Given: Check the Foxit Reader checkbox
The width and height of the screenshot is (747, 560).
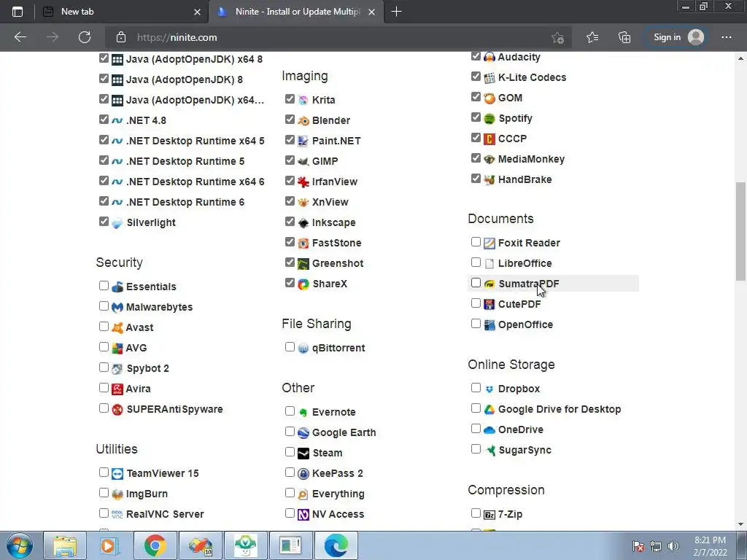Looking at the screenshot, I should 476,242.
